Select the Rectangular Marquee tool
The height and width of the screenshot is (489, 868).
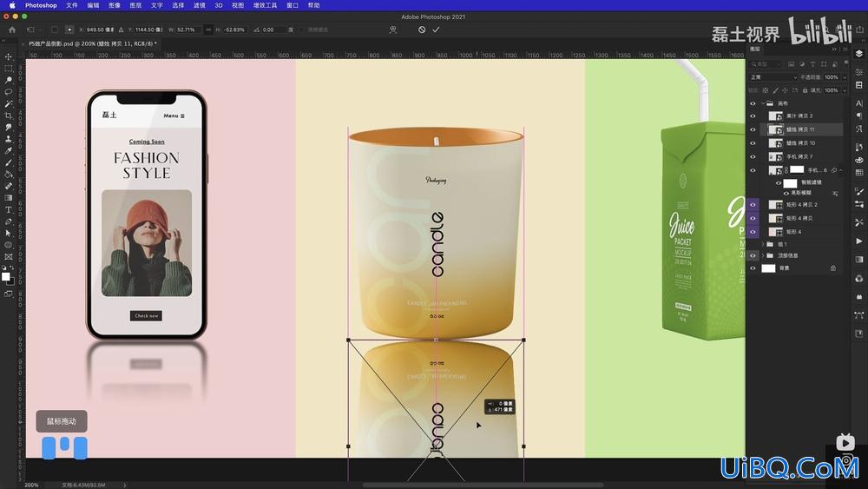pos(9,69)
